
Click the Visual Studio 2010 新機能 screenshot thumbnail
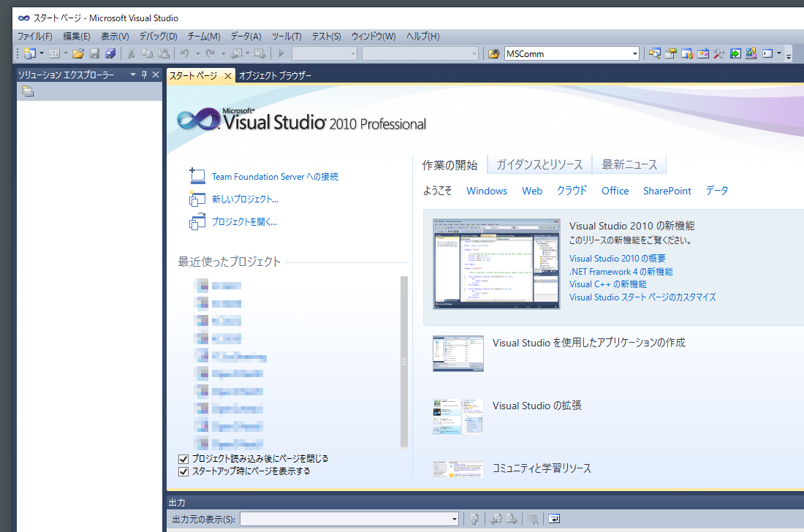496,264
